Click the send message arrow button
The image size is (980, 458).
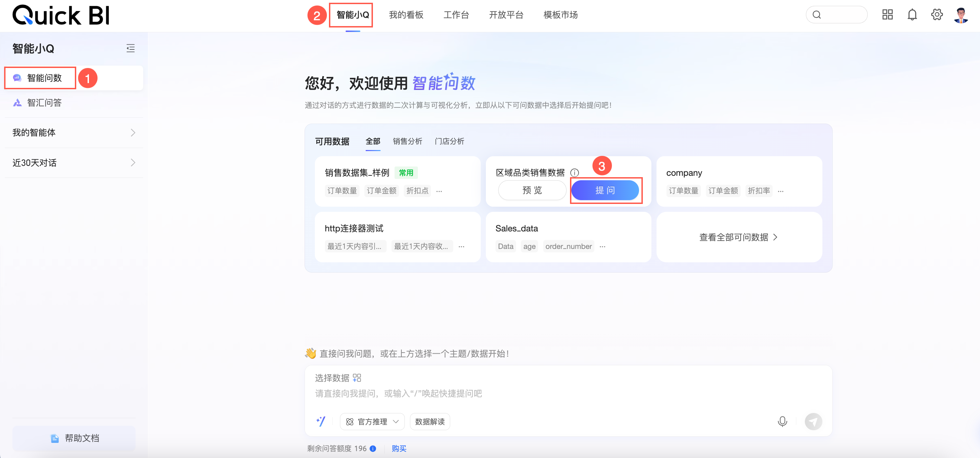(813, 422)
